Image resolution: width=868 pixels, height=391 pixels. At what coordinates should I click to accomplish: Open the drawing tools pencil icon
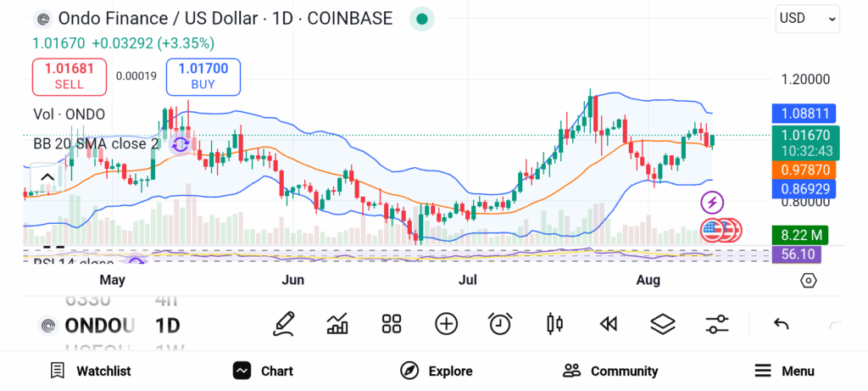point(284,323)
